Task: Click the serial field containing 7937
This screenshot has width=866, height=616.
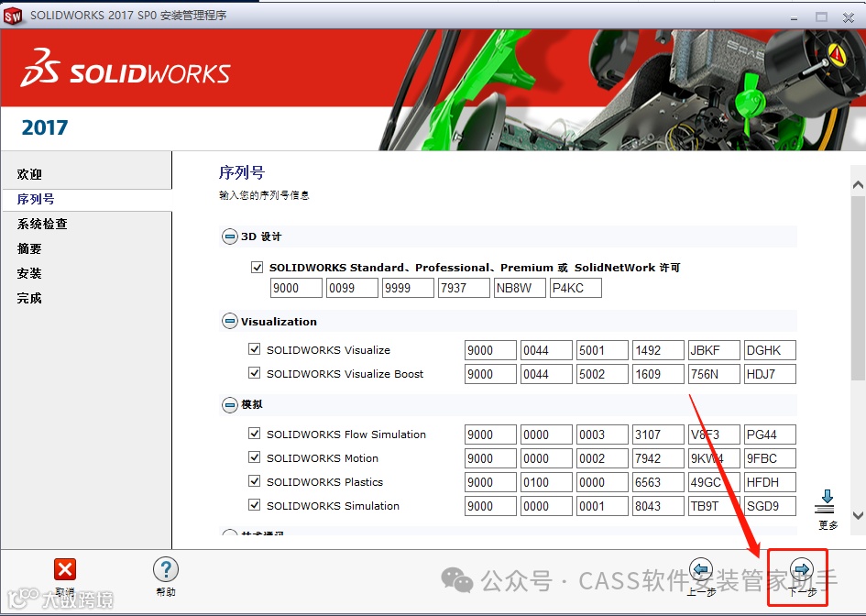Action: 464,288
